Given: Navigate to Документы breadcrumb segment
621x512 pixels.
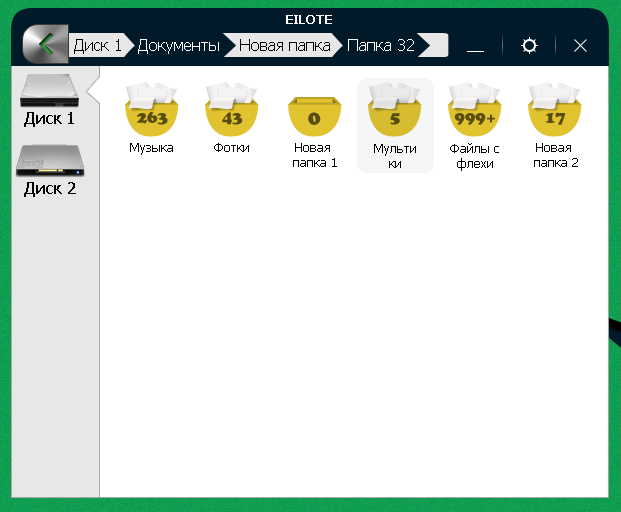Looking at the screenshot, I should [x=178, y=46].
